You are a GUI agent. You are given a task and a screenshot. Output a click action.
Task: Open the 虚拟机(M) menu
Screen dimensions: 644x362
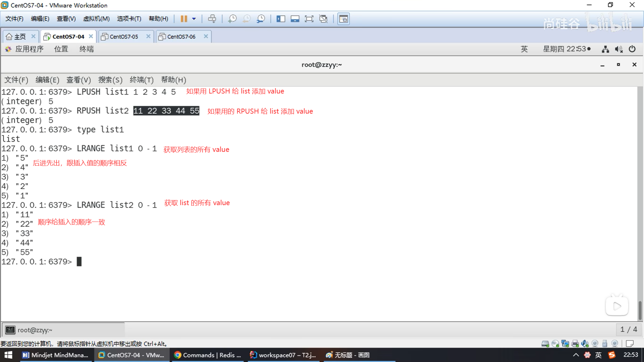point(96,19)
